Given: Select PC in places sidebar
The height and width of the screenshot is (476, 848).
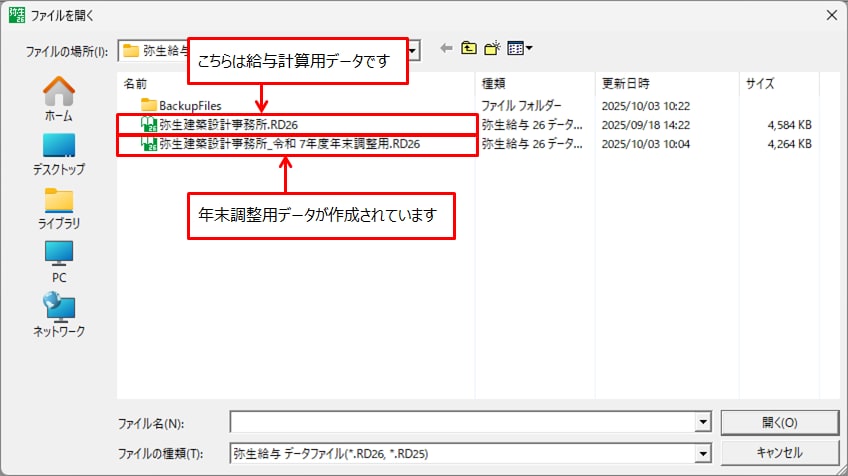Looking at the screenshot, I should (x=58, y=261).
